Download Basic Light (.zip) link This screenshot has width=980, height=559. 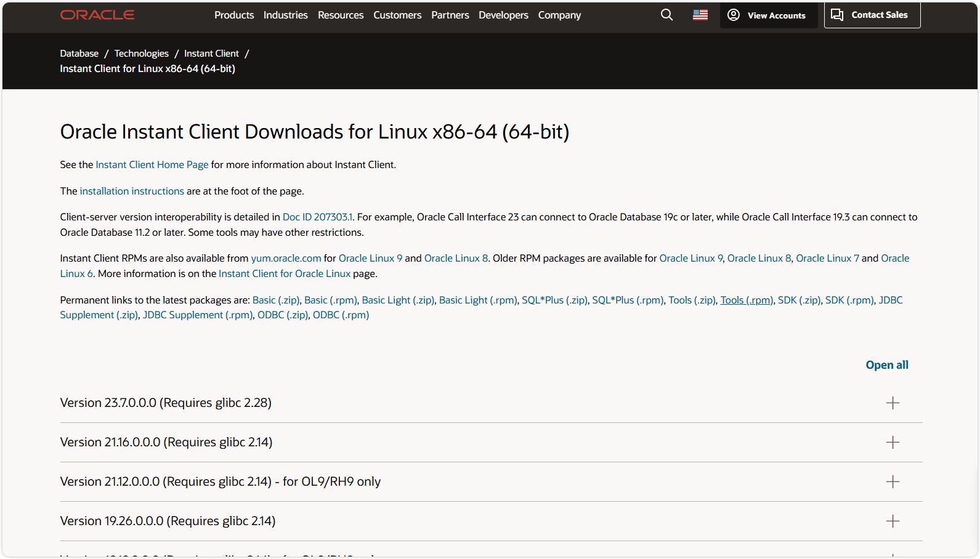pos(398,300)
